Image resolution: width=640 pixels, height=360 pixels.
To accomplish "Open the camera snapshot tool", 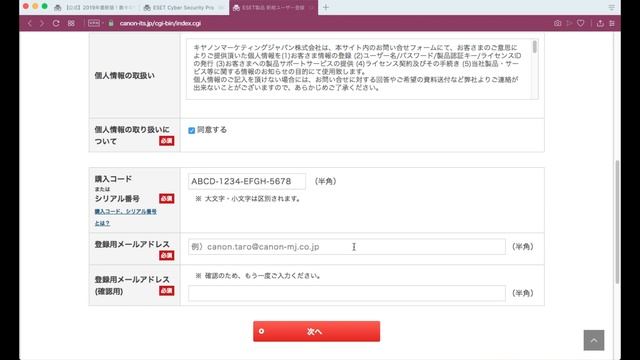I will pos(557,23).
